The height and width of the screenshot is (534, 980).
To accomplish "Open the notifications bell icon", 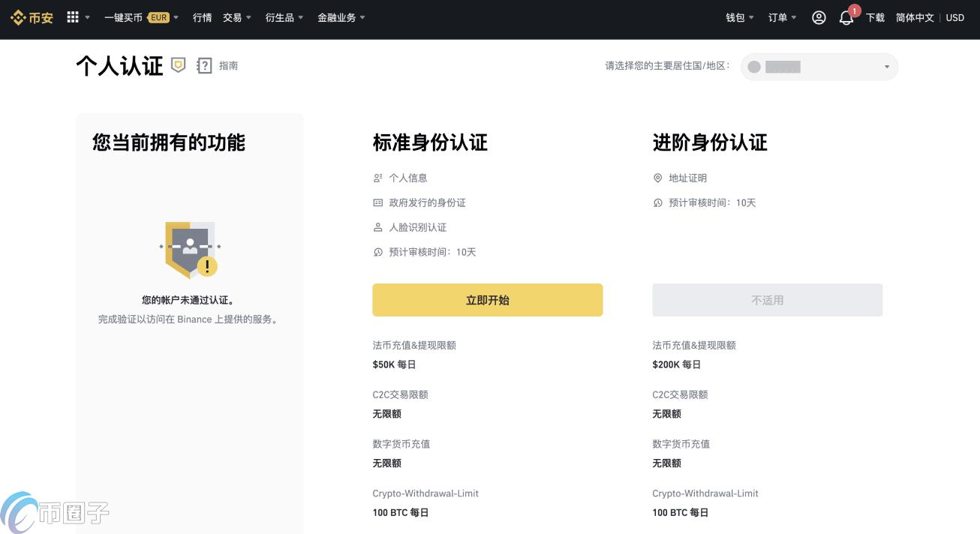I will 846,18.
